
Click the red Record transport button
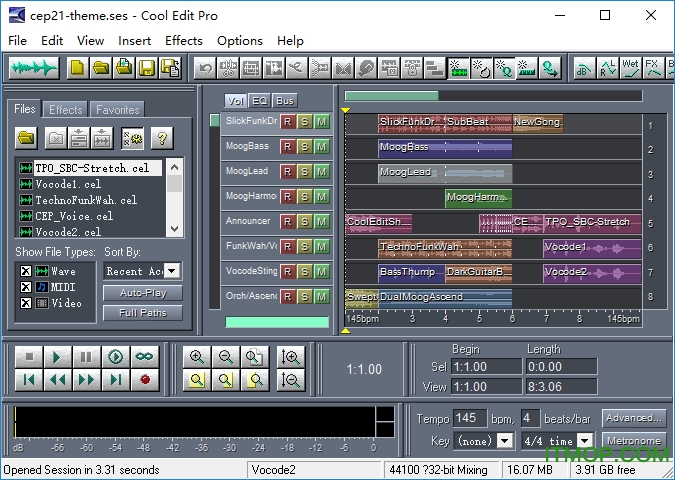tap(145, 379)
